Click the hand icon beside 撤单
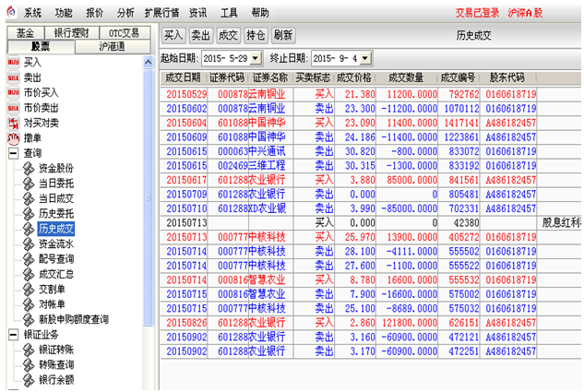This screenshot has width=584, height=392. coord(14,138)
